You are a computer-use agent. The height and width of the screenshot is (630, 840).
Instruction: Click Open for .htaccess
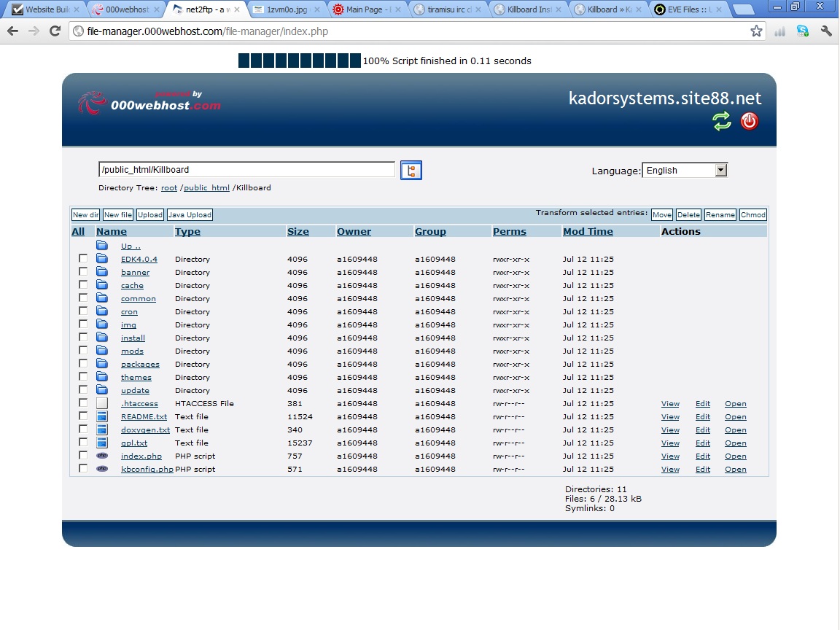pos(736,404)
